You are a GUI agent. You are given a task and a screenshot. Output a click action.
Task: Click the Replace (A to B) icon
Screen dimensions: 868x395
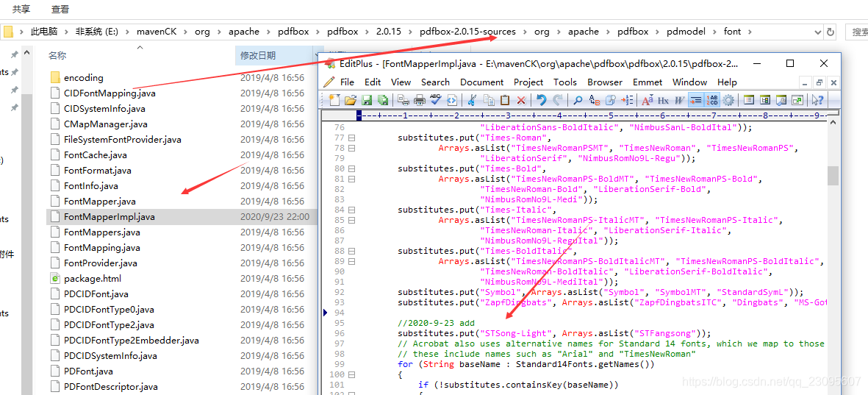coord(595,100)
